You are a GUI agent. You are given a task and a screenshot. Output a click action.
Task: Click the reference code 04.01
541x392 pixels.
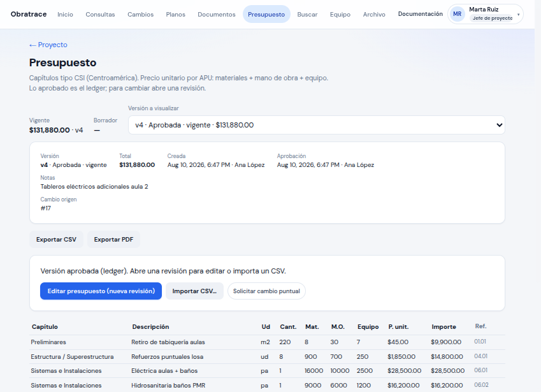point(480,356)
